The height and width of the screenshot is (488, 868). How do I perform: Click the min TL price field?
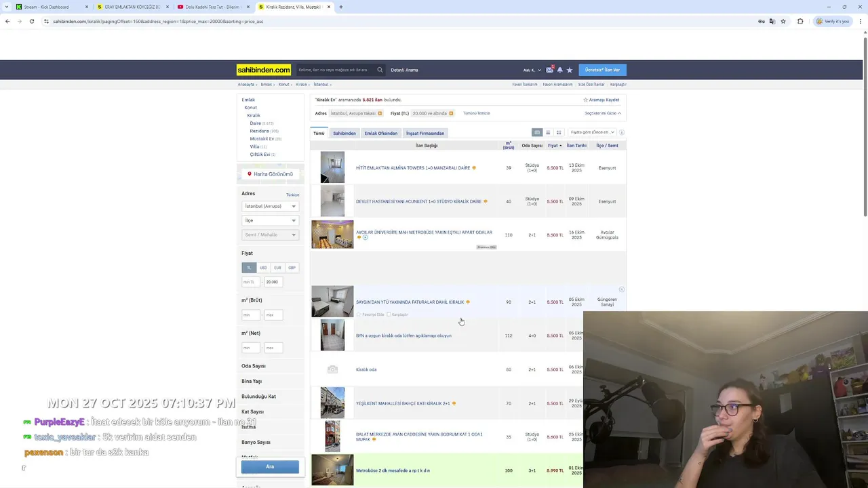pyautogui.click(x=251, y=282)
